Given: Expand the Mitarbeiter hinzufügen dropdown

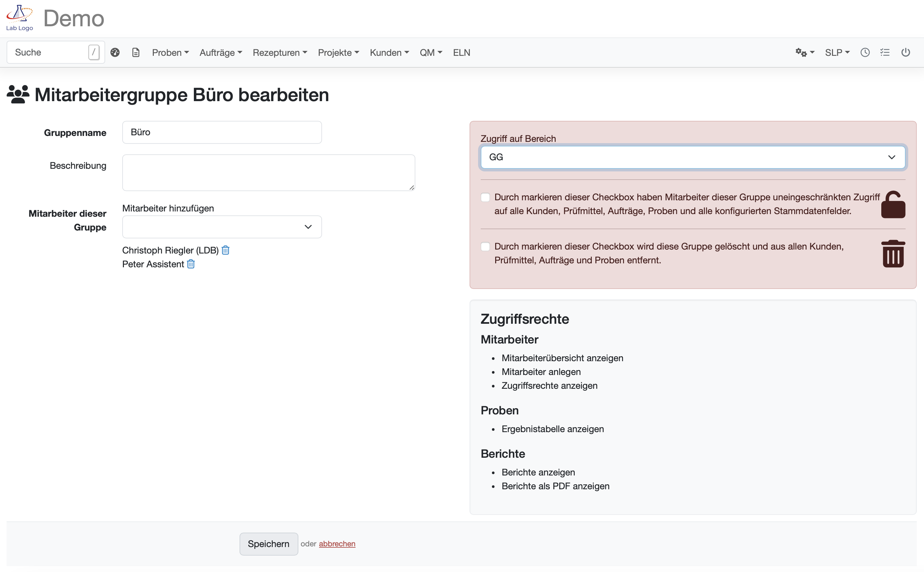Looking at the screenshot, I should 221,227.
